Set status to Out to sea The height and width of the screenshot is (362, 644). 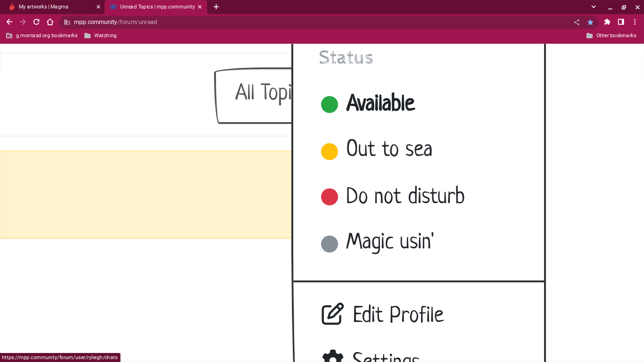376,150
